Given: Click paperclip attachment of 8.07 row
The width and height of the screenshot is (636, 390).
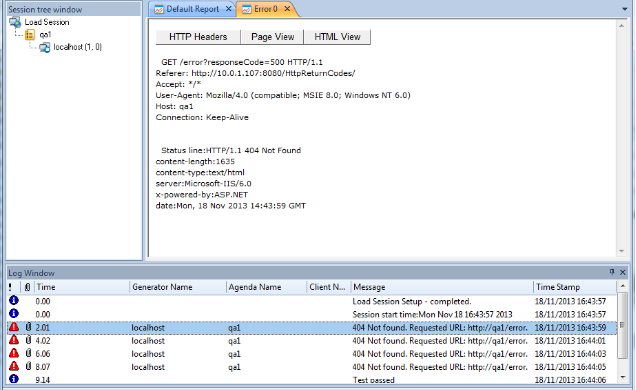Looking at the screenshot, I should pos(28,366).
